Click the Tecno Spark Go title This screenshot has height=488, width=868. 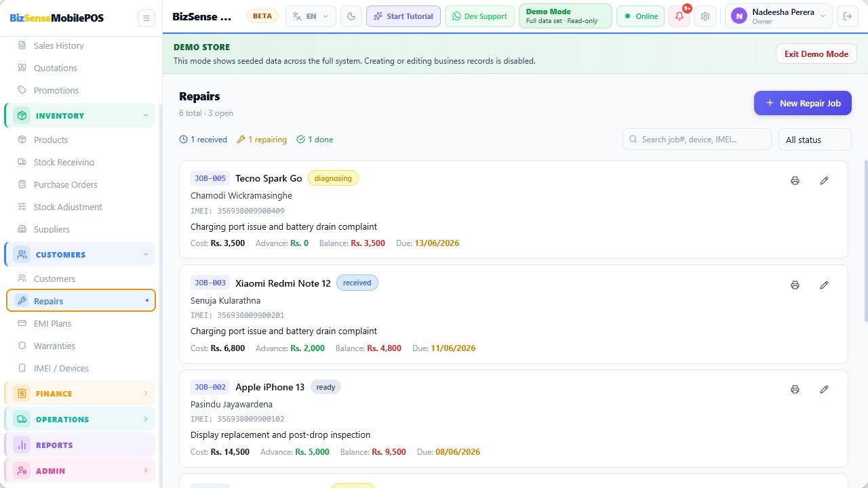[x=269, y=178]
